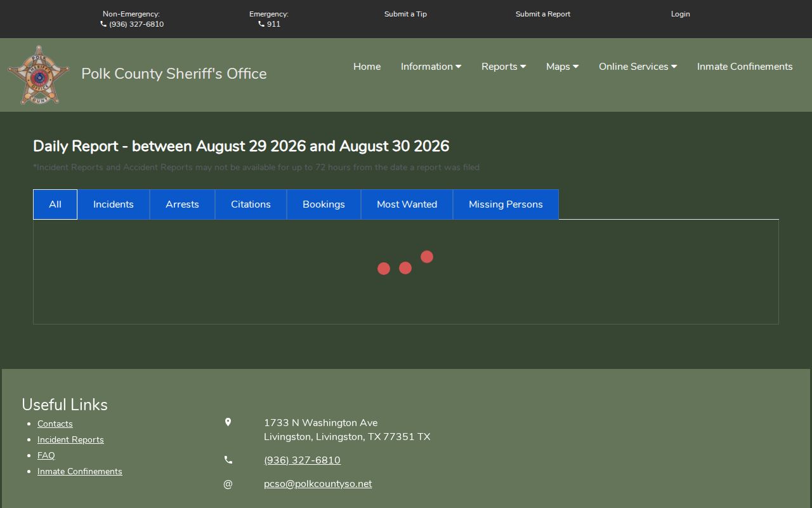812x508 pixels.
Task: Click the 911 emergency number
Action: click(273, 24)
